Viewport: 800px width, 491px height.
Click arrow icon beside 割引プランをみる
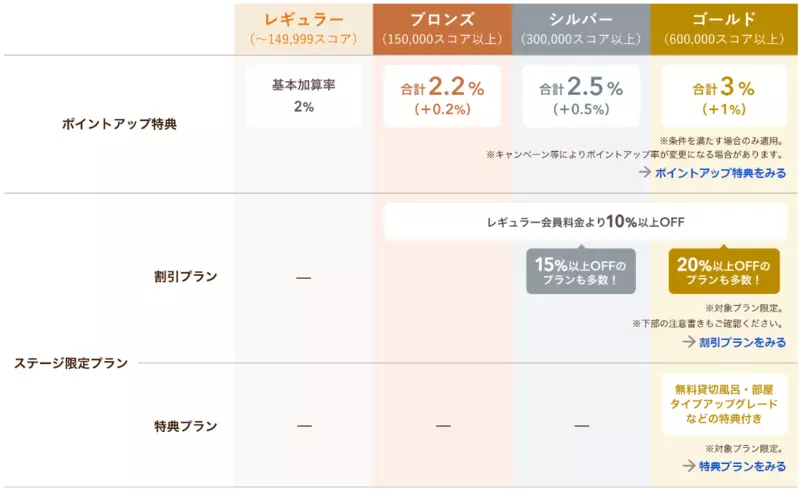pyautogui.click(x=689, y=341)
